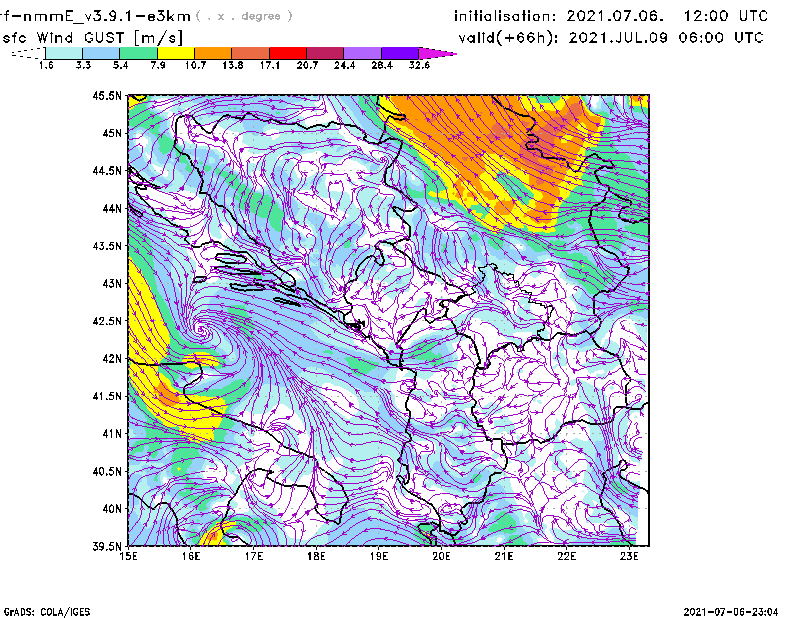Click the light blue legend swatch for 3.3–5.4
The height and width of the screenshot is (618, 800).
click(101, 53)
